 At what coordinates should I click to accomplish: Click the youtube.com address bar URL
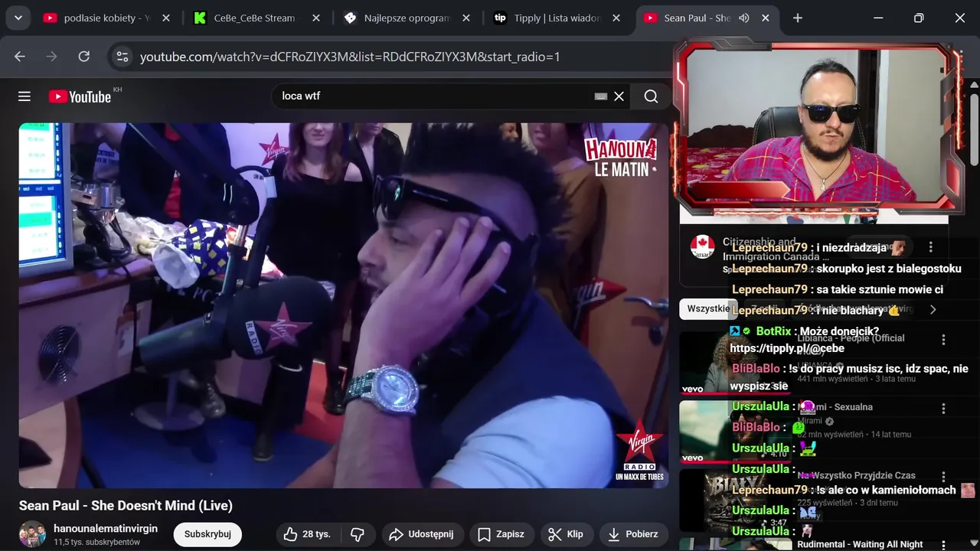click(350, 57)
